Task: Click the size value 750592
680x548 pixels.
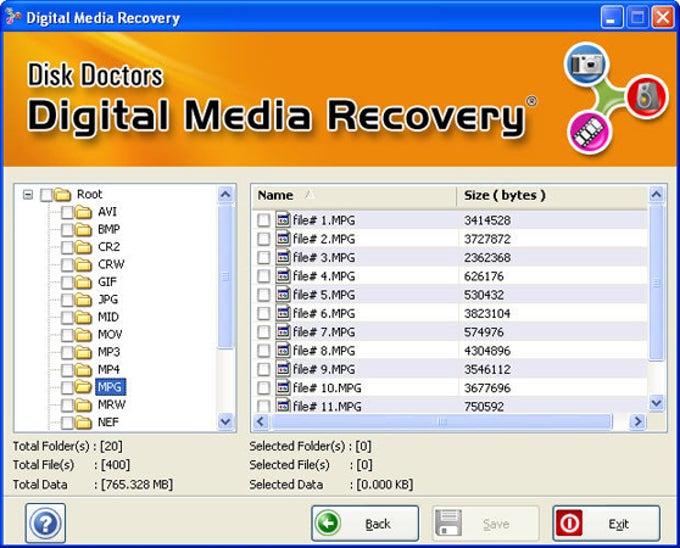Action: pos(484,407)
